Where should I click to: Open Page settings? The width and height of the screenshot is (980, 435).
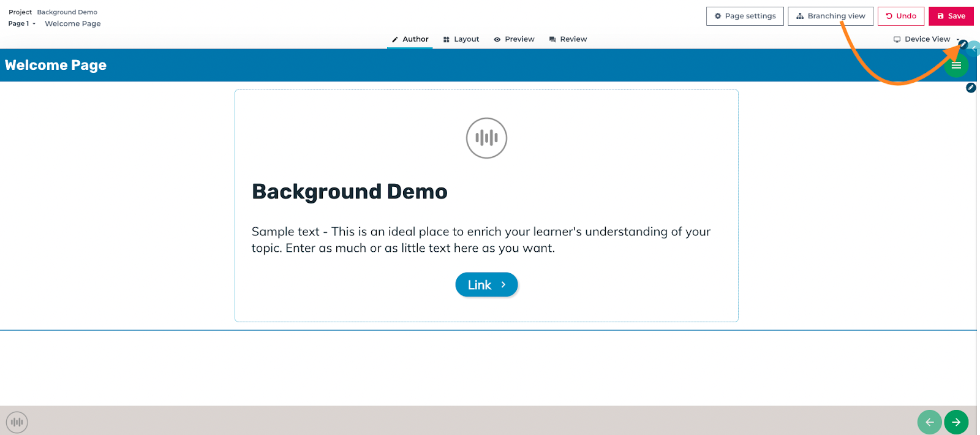(745, 16)
